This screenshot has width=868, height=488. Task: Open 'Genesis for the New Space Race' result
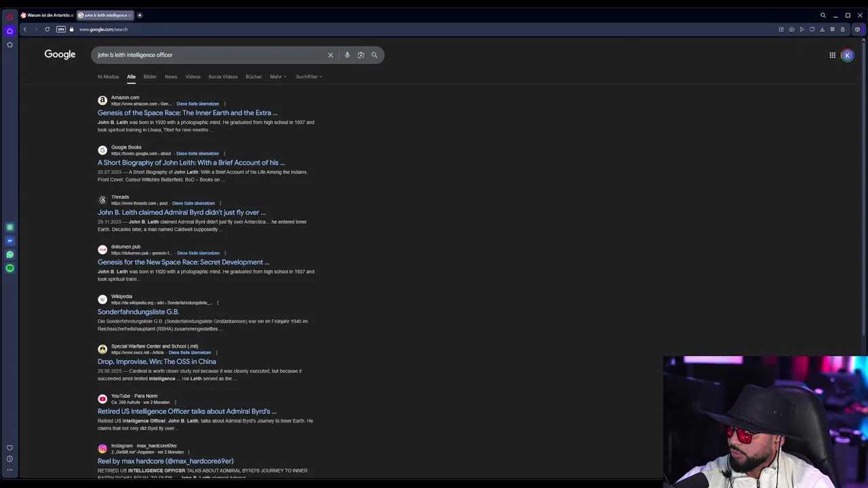click(x=183, y=262)
